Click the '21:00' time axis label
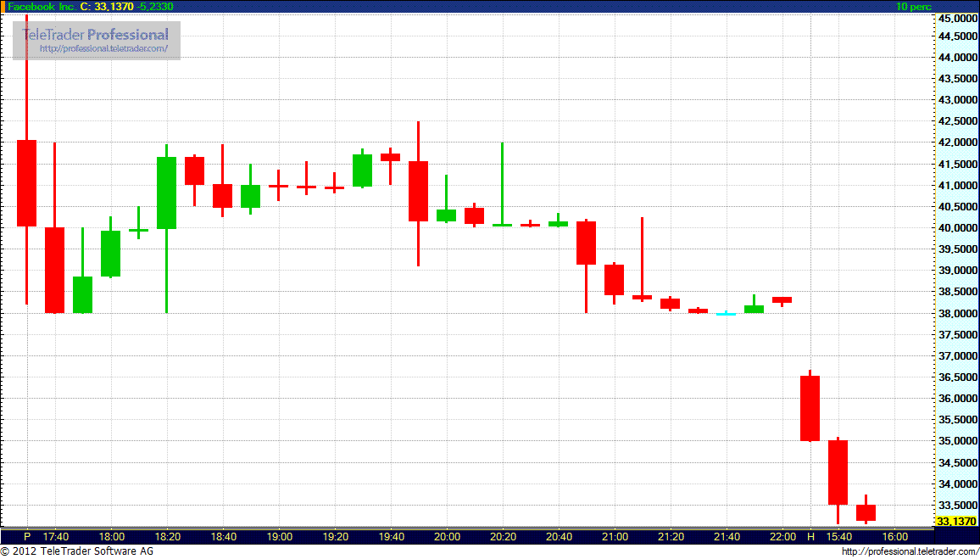This screenshot has height=559, width=980. [x=615, y=536]
